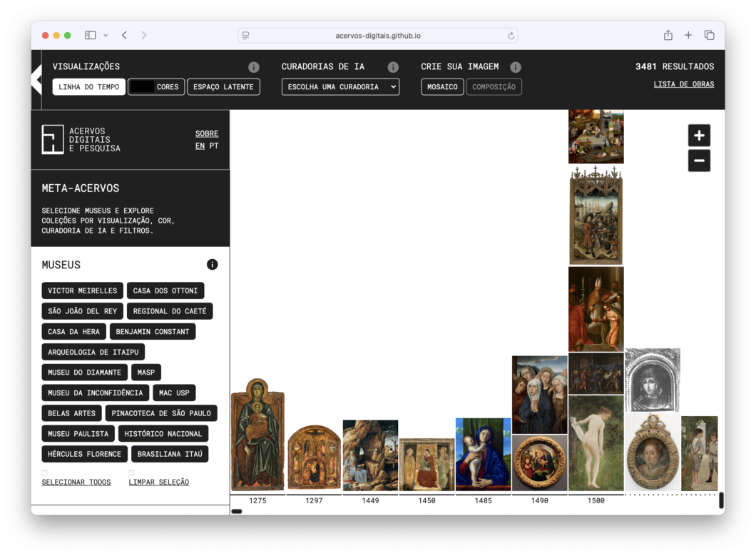Screen dimensions: 756x556
Task: Open info icon next to Visualizações
Action: click(254, 67)
